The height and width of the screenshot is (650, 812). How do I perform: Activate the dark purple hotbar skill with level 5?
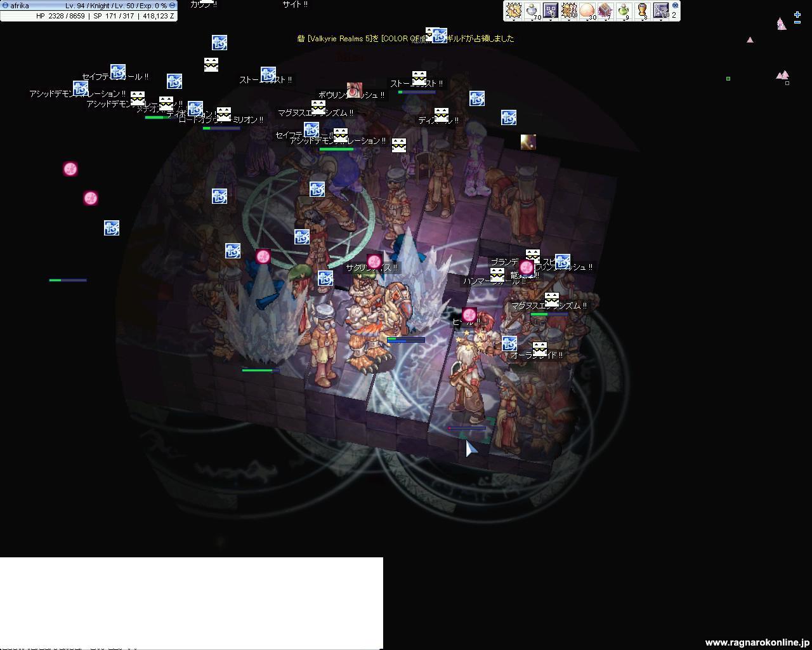550,10
